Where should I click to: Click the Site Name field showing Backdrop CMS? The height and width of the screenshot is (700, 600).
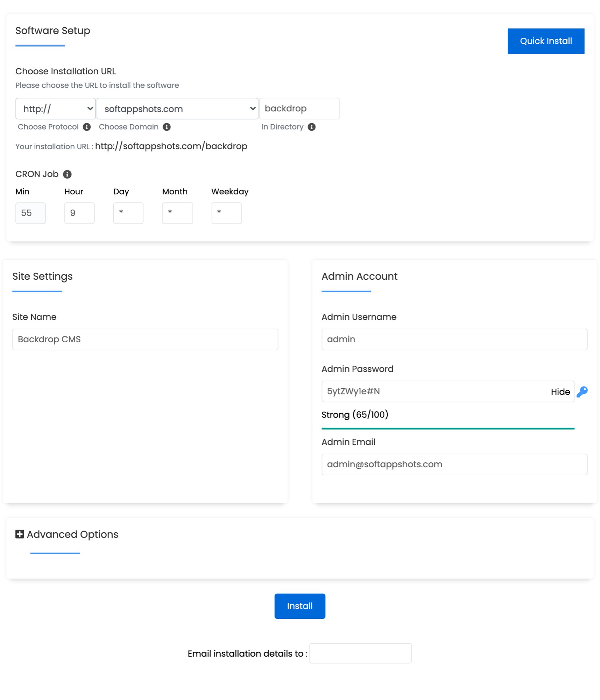pyautogui.click(x=145, y=339)
